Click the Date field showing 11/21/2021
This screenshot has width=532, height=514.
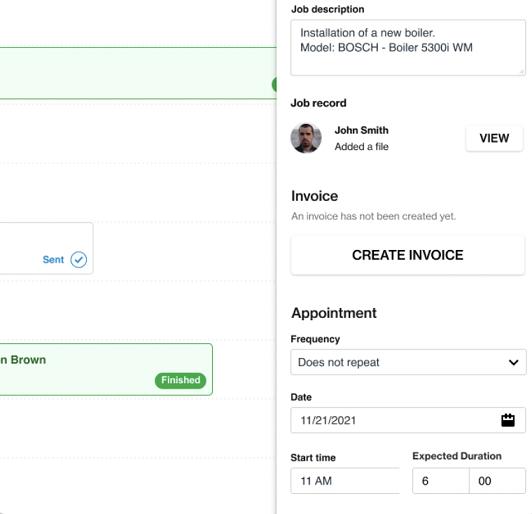coord(408,420)
